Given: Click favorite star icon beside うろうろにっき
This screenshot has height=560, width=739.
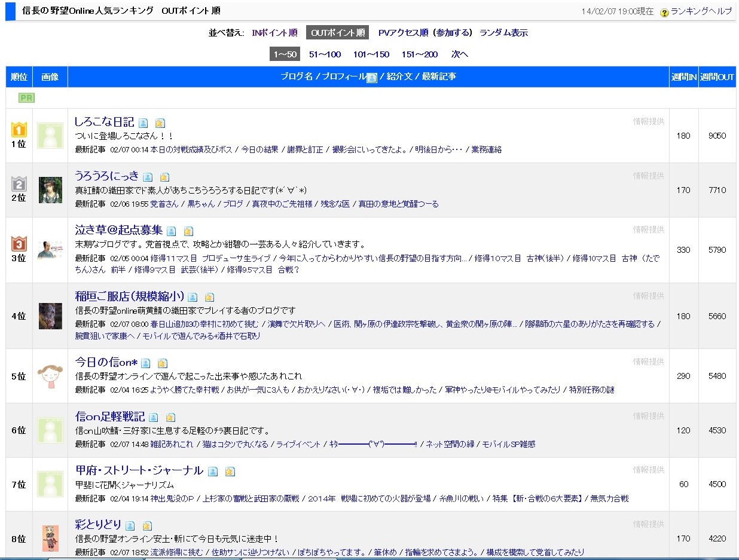Looking at the screenshot, I should pyautogui.click(x=164, y=177).
